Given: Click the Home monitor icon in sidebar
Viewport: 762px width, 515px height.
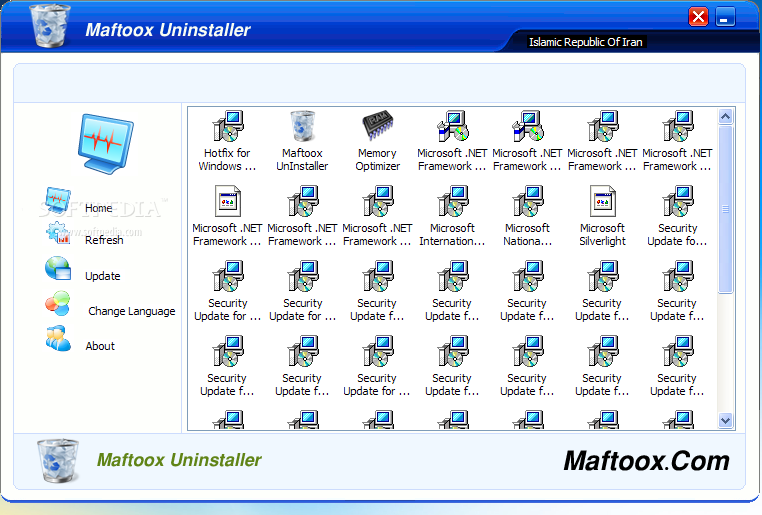Looking at the screenshot, I should click(x=58, y=200).
